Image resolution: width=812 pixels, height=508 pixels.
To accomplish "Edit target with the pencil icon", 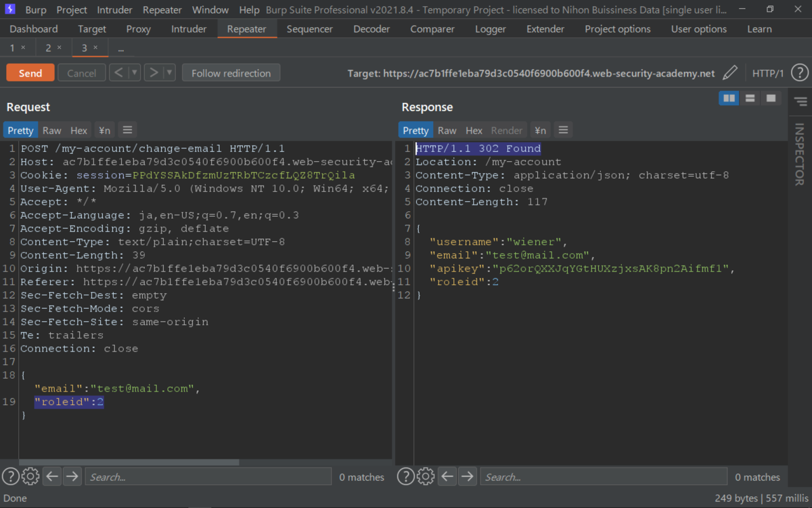I will point(730,73).
